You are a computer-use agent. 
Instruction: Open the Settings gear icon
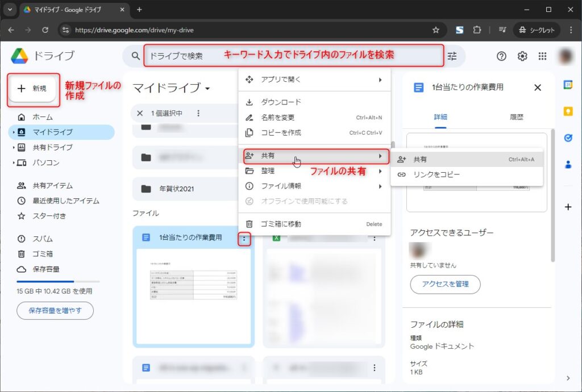point(522,56)
